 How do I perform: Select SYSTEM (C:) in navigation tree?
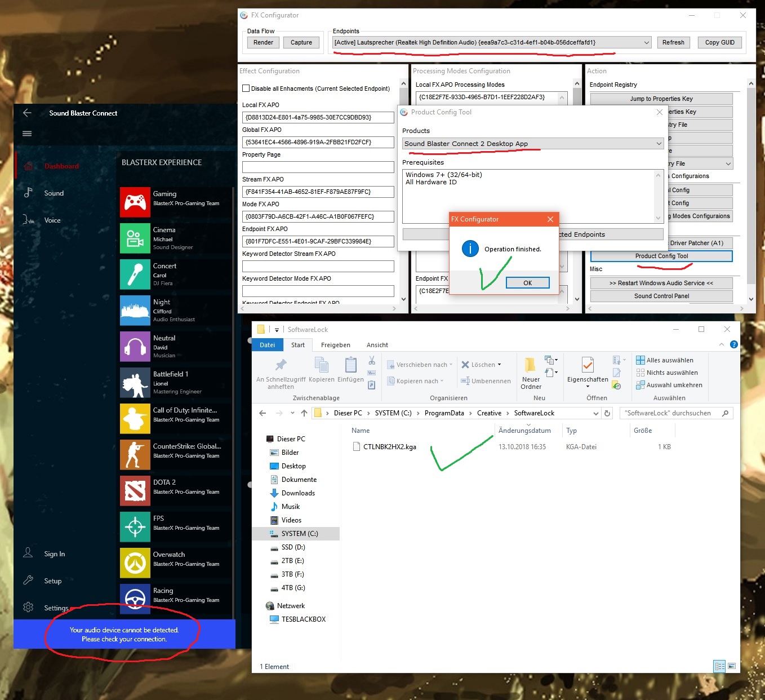[300, 534]
